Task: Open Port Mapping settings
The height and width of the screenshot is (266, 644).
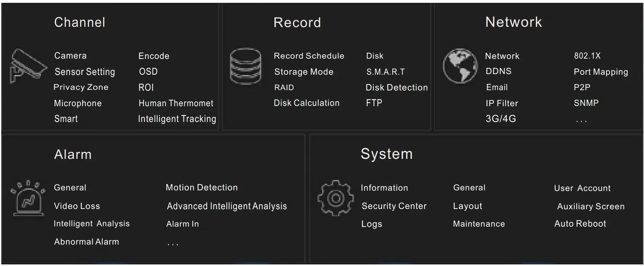Action: 601,72
